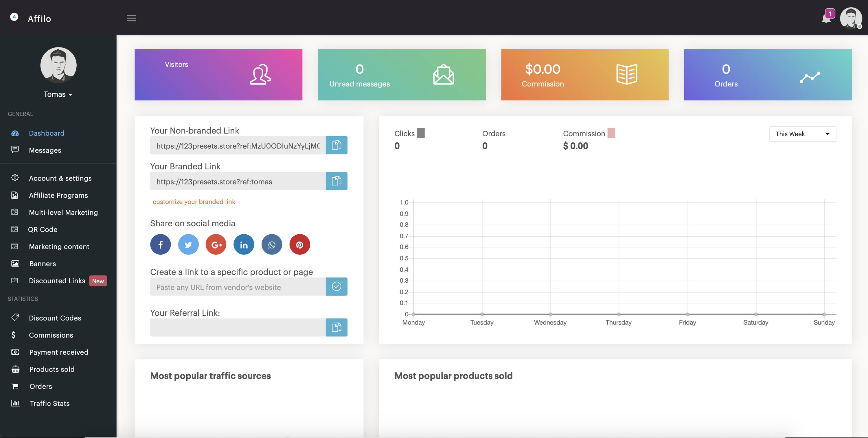Click the Products sold basket icon
This screenshot has width=868, height=438.
click(16, 369)
